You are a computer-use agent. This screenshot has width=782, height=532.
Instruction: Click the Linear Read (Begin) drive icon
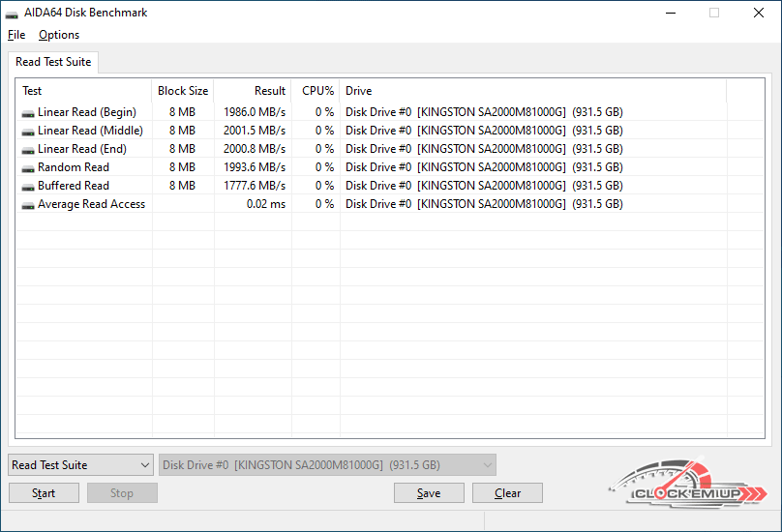point(28,112)
